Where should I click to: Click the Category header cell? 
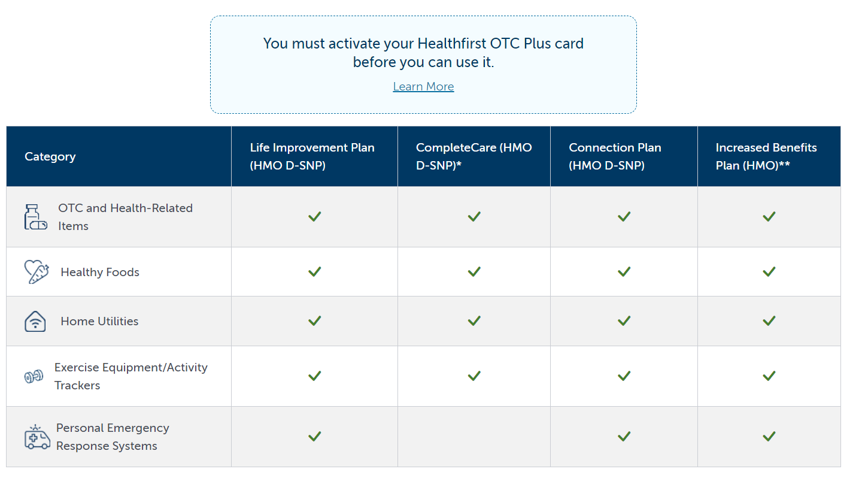[x=119, y=156]
